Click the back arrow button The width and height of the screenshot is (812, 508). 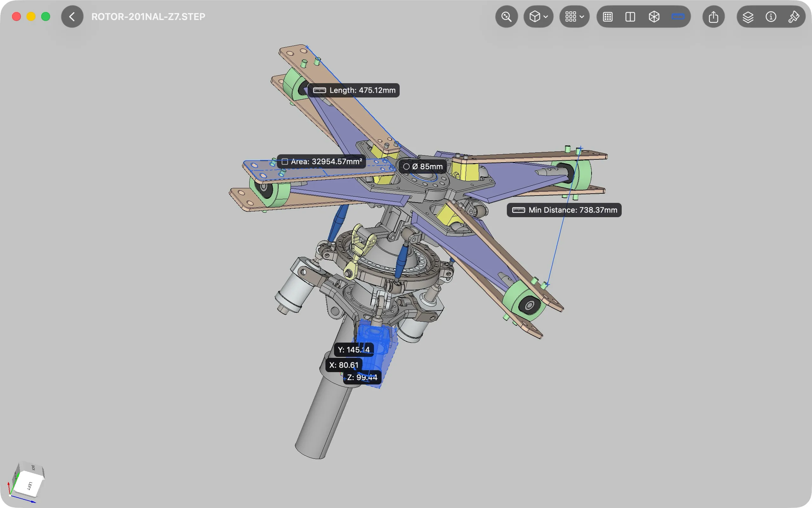tap(72, 17)
